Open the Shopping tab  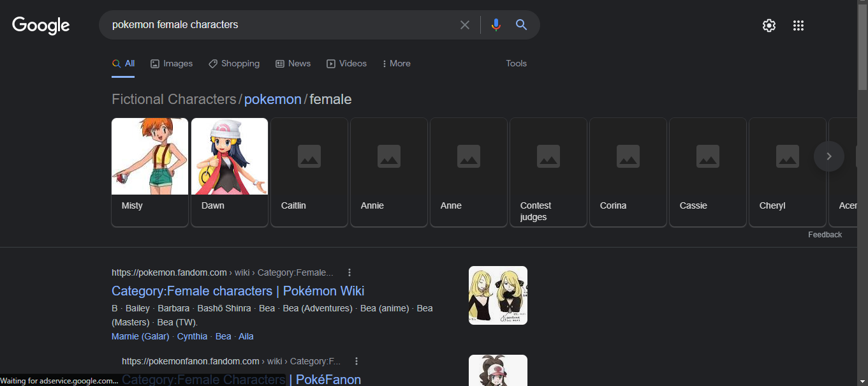coord(234,63)
